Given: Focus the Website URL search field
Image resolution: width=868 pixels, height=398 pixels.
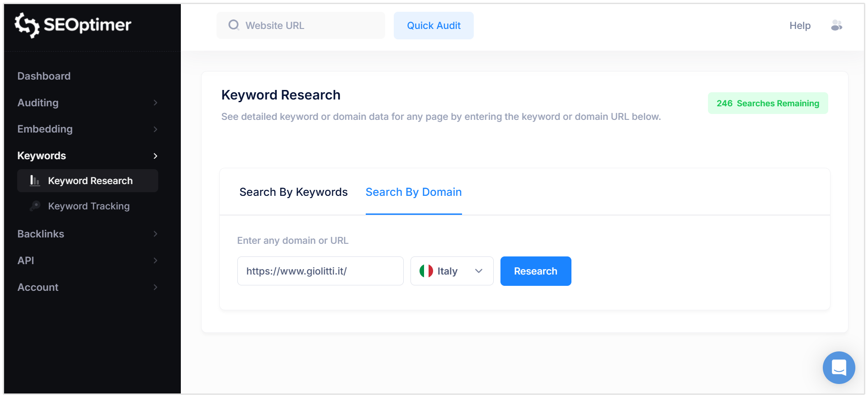Looking at the screenshot, I should (301, 25).
